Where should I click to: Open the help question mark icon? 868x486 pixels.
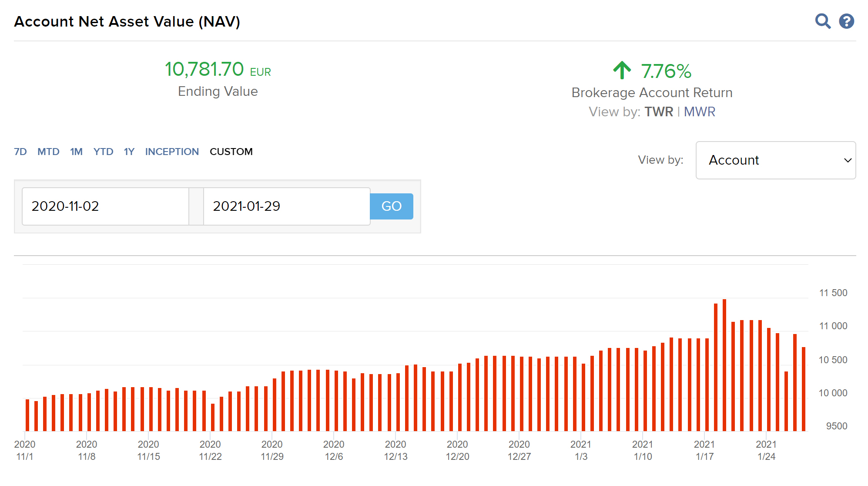pyautogui.click(x=846, y=21)
